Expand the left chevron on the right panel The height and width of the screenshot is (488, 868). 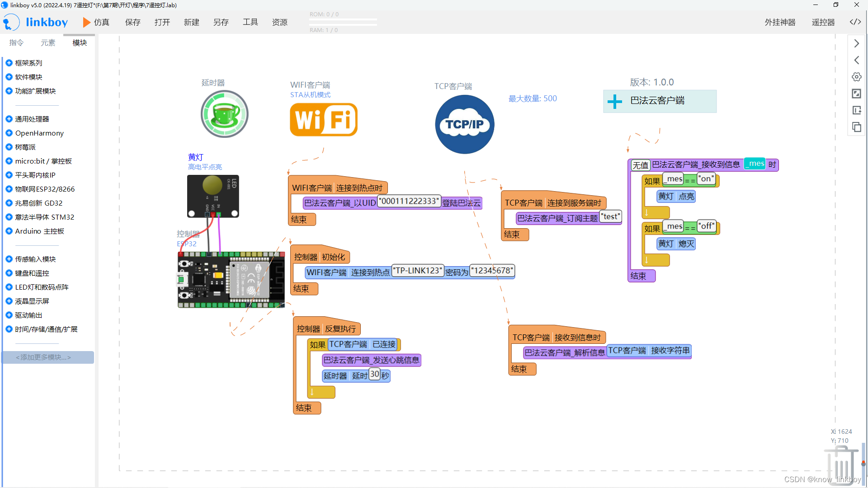tap(856, 60)
